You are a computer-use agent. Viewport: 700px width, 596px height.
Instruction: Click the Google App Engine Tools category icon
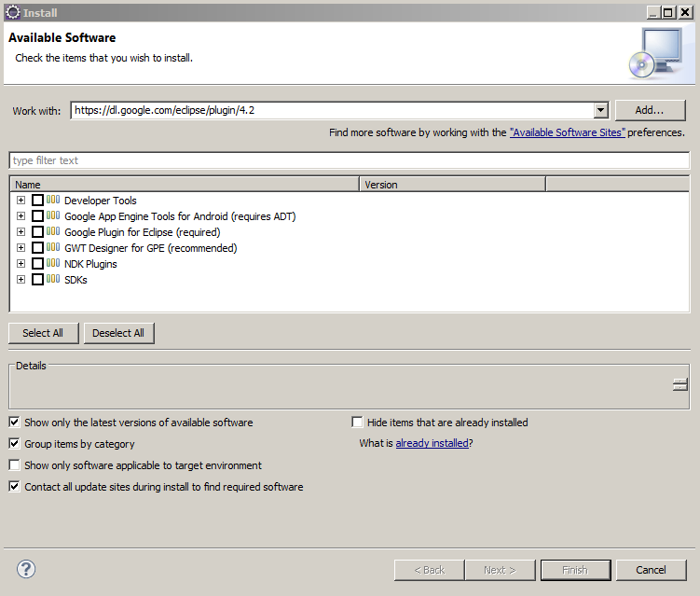53,215
